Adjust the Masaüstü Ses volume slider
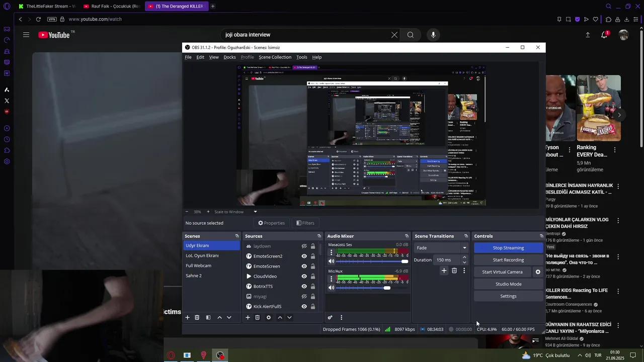The width and height of the screenshot is (644, 362). tap(372, 261)
